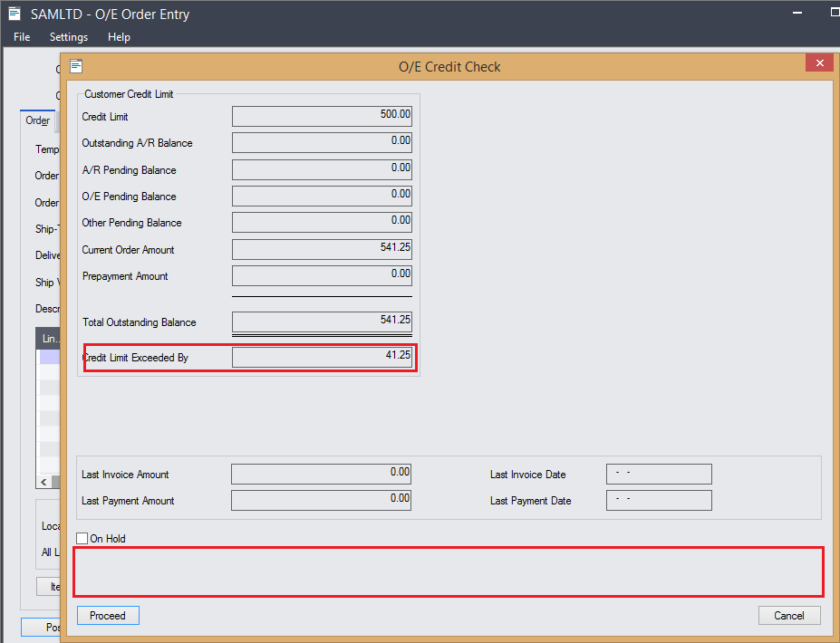Click the 'Customer Credit Limit' group label
The image size is (840, 643).
pyautogui.click(x=129, y=94)
